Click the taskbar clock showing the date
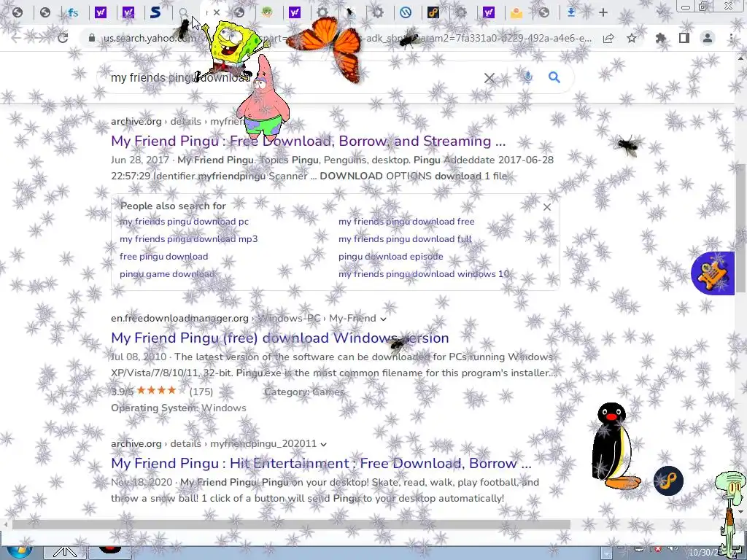 point(705,553)
